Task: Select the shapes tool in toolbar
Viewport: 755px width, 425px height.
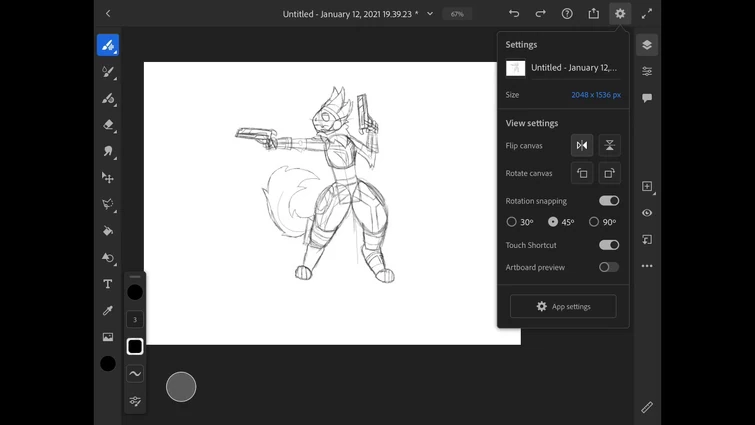Action: click(x=108, y=258)
